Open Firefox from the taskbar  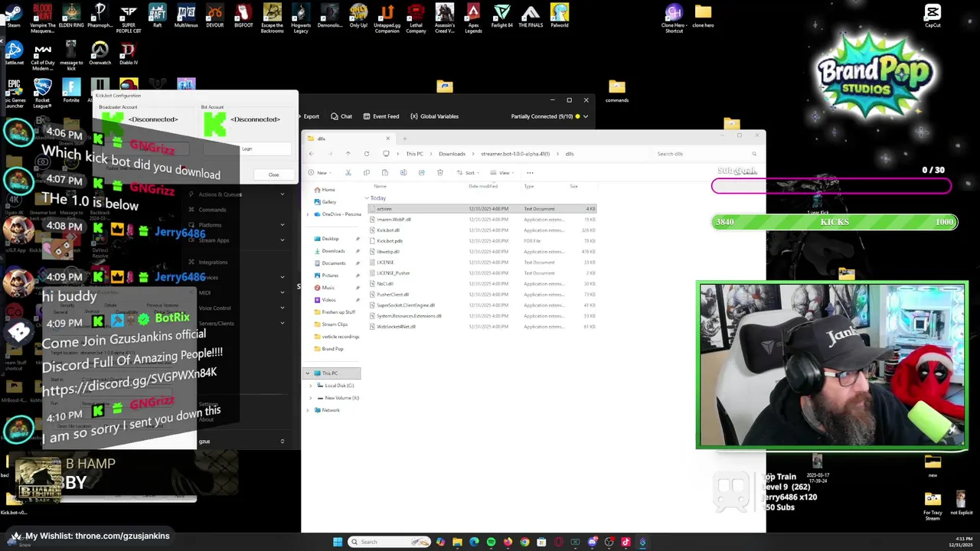pos(508,542)
